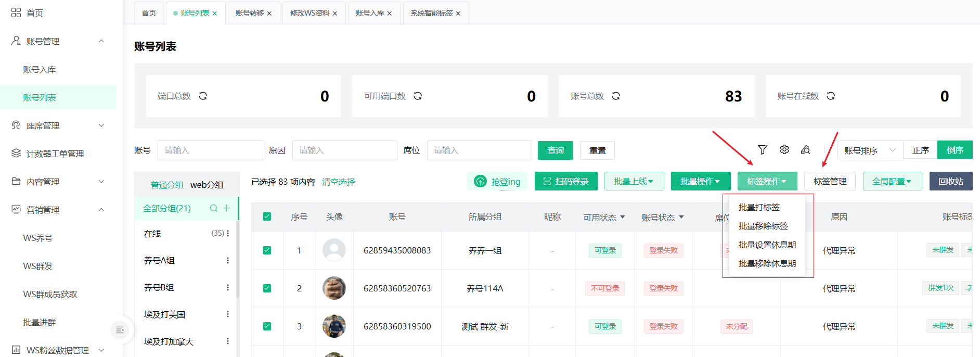
Task: Filter by 账号状态 column dropdown
Action: (681, 217)
